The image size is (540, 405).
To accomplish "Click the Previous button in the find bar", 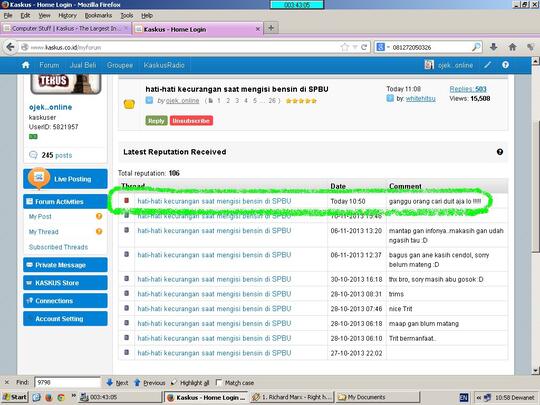I will click(x=150, y=383).
